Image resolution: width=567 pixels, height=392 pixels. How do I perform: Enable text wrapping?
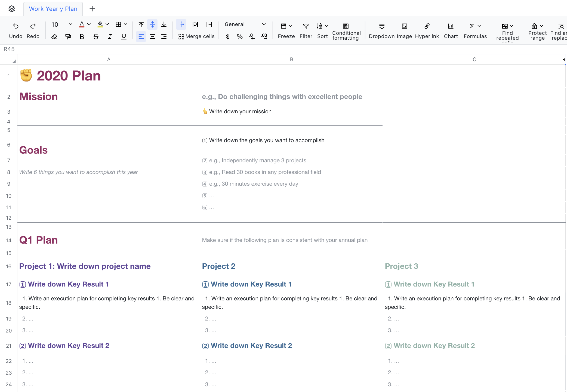coord(195,24)
